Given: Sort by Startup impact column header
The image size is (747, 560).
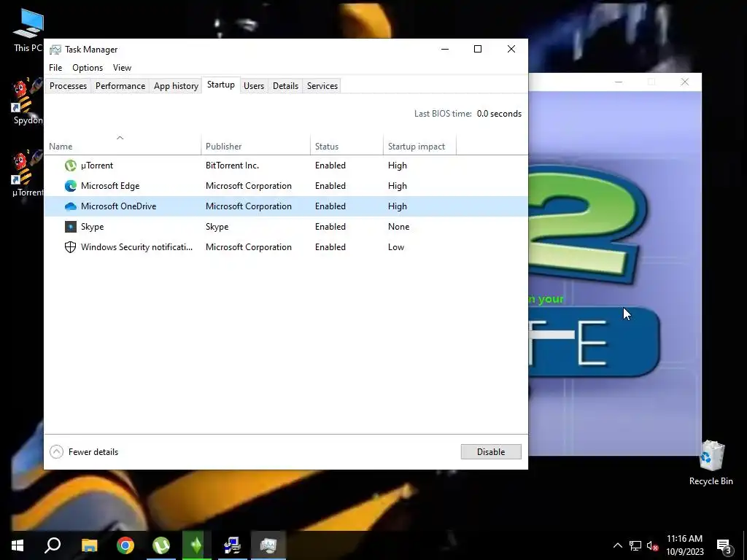Looking at the screenshot, I should click(x=419, y=145).
